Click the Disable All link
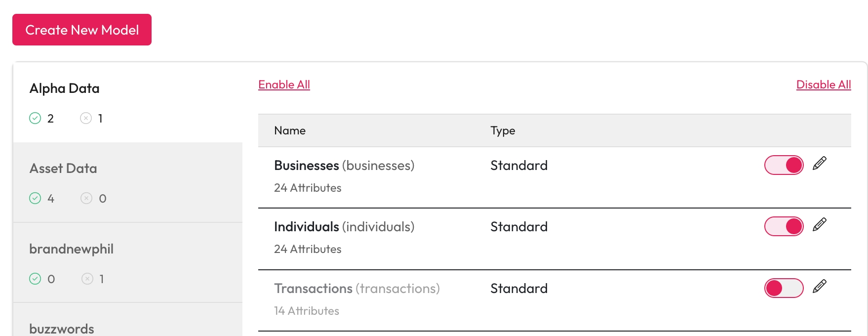The image size is (868, 336). (823, 84)
